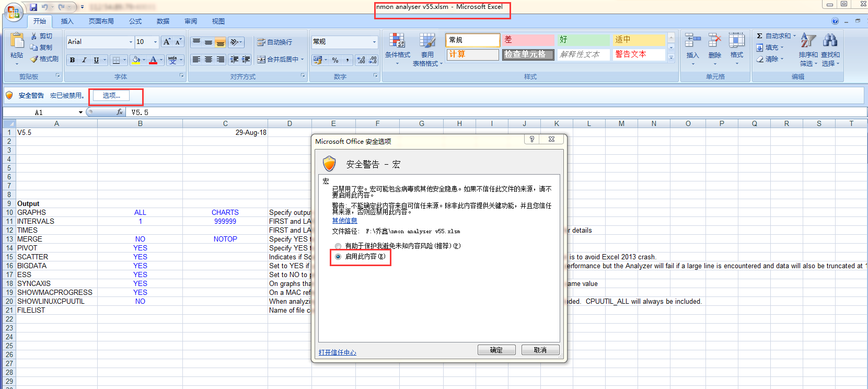Image resolution: width=868 pixels, height=389 pixels.
Task: Select cell B10 containing ALL
Action: pyautogui.click(x=140, y=212)
